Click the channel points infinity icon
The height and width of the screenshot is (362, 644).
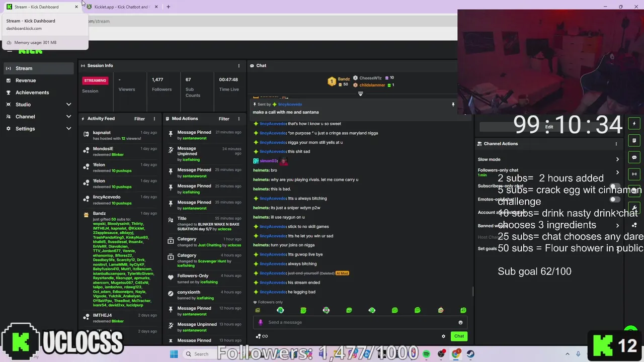coord(262,336)
